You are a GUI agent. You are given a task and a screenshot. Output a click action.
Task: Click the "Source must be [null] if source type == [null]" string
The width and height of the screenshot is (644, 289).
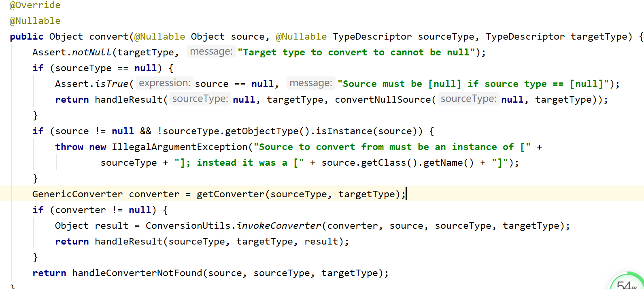[x=473, y=84]
